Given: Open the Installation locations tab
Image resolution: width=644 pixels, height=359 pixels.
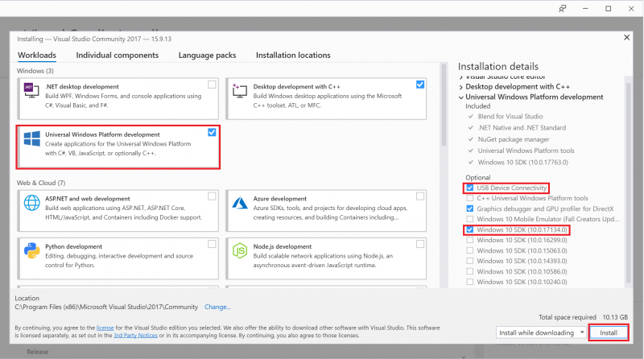Looking at the screenshot, I should [293, 55].
